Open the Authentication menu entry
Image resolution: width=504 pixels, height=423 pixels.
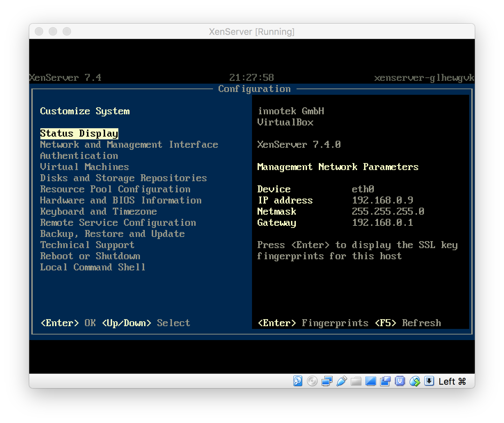click(x=79, y=156)
